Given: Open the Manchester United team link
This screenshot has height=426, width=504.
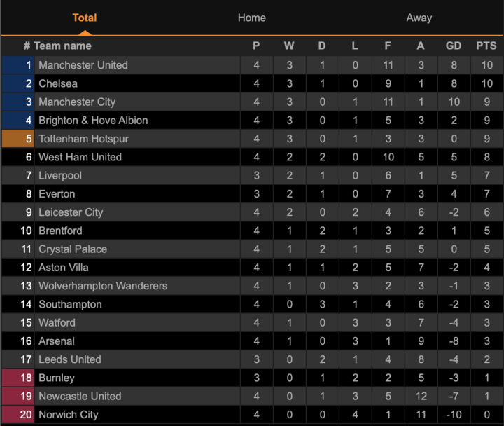Looking at the screenshot, I should point(83,65).
